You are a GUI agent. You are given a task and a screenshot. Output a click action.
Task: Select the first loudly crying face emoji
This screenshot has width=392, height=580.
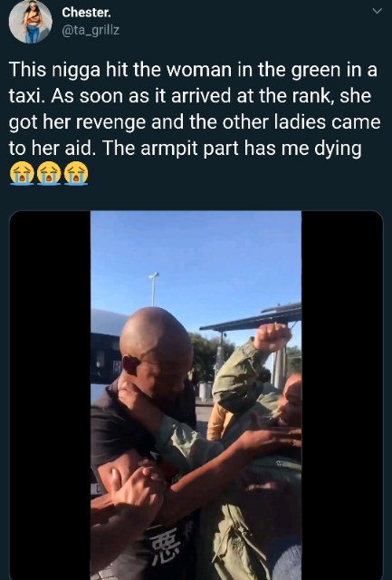pyautogui.click(x=22, y=173)
